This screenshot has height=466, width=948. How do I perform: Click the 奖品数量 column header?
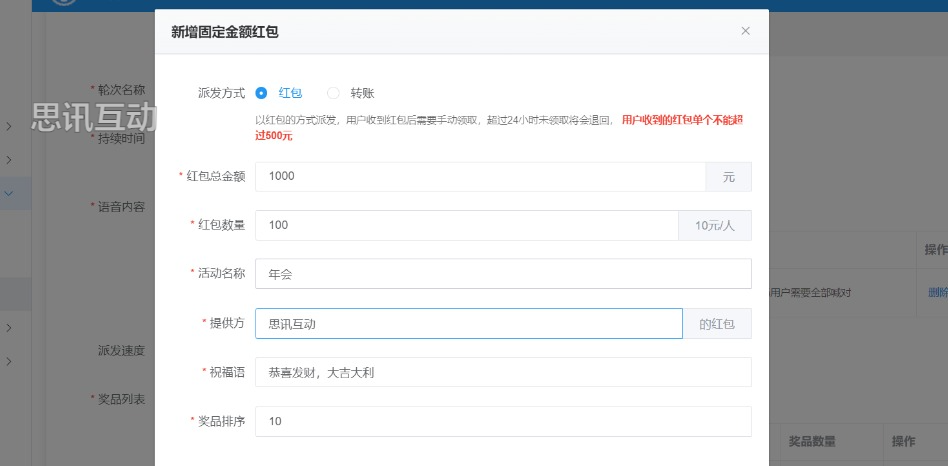811,441
